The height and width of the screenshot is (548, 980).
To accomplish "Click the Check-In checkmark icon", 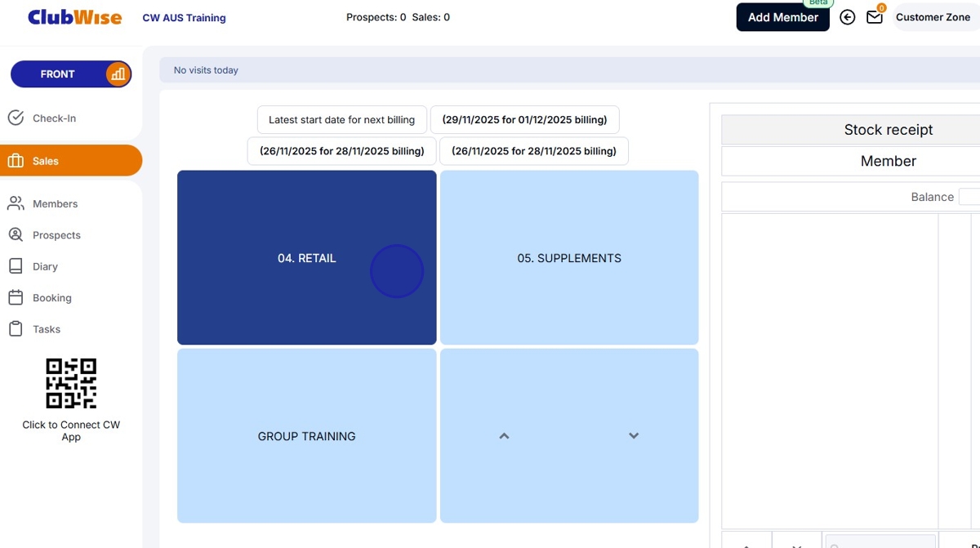I will (16, 118).
